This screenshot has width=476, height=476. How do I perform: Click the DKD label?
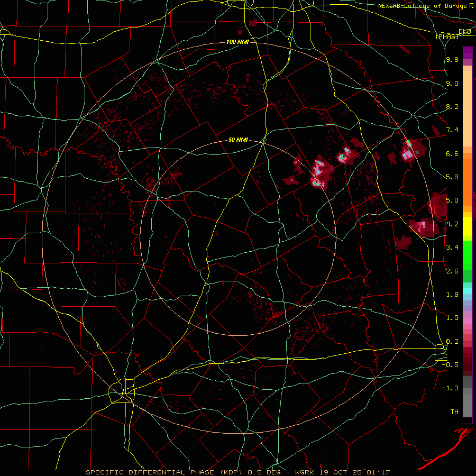[464, 32]
